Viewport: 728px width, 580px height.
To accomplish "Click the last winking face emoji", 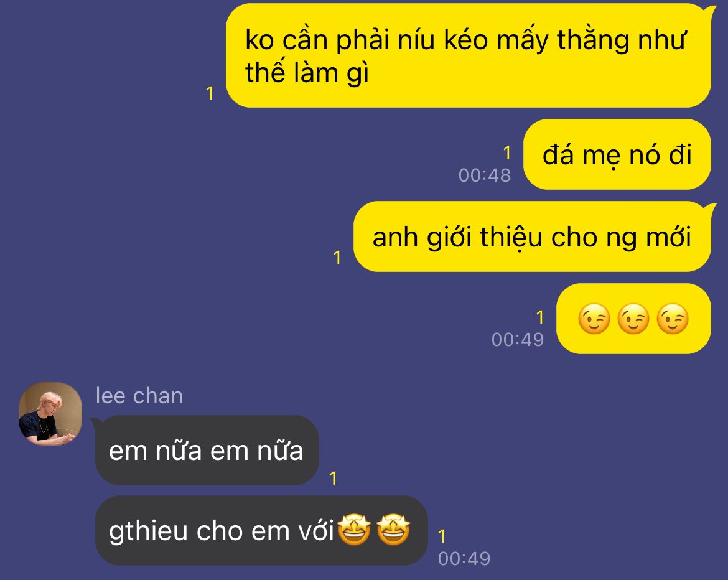I will click(x=673, y=319).
